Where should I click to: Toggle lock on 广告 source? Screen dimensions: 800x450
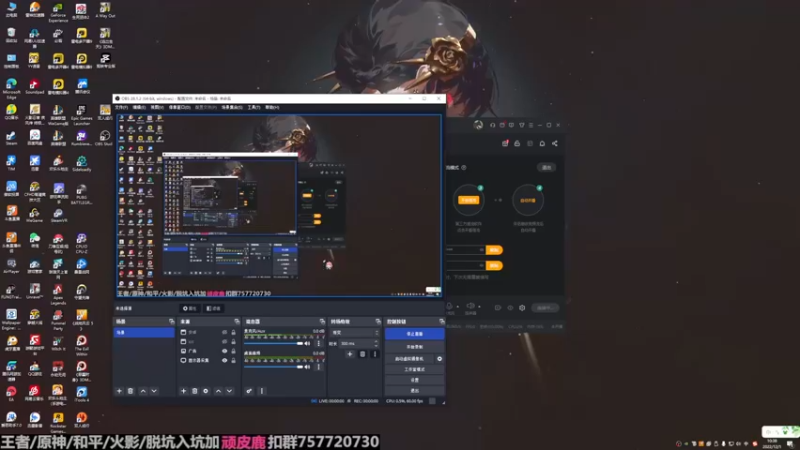tap(234, 351)
